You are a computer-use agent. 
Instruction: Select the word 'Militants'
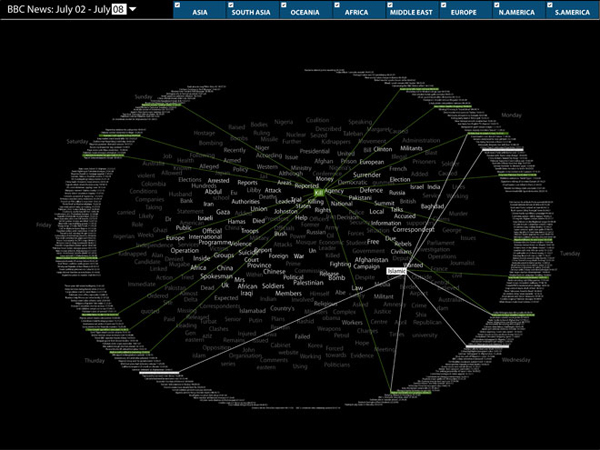(411, 148)
